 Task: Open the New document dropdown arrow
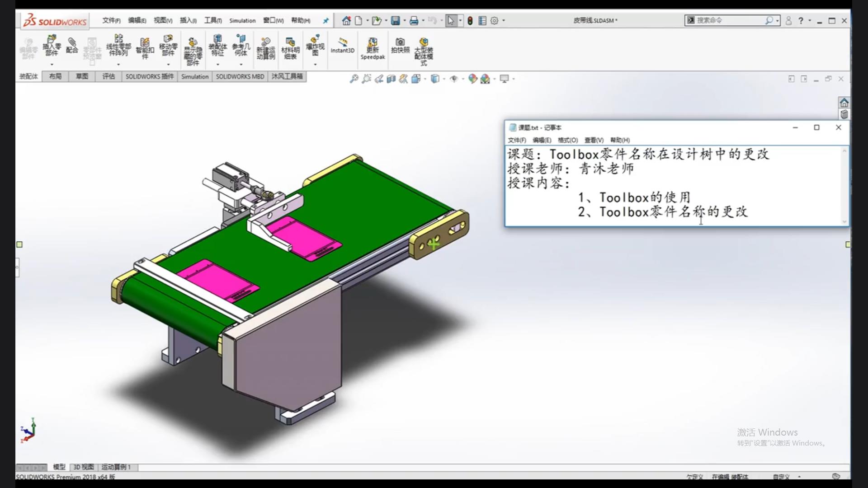coord(368,21)
